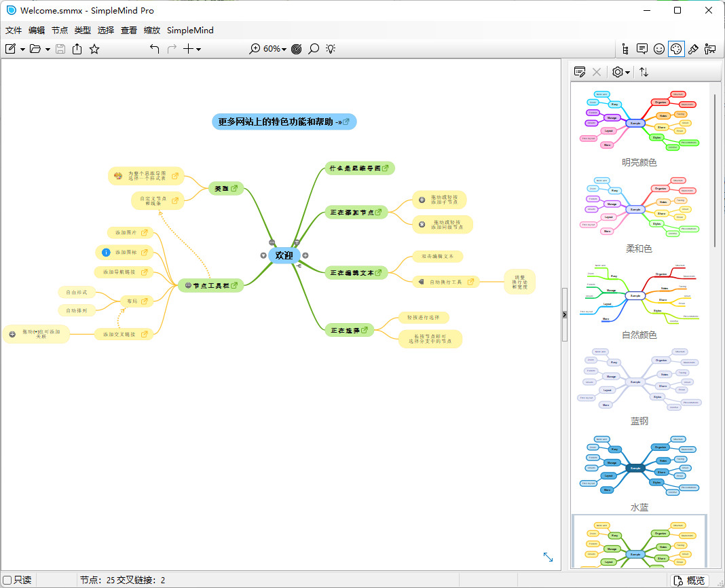Image resolution: width=725 pixels, height=588 pixels.
Task: Toggle the style palette panel icon
Action: click(x=676, y=49)
